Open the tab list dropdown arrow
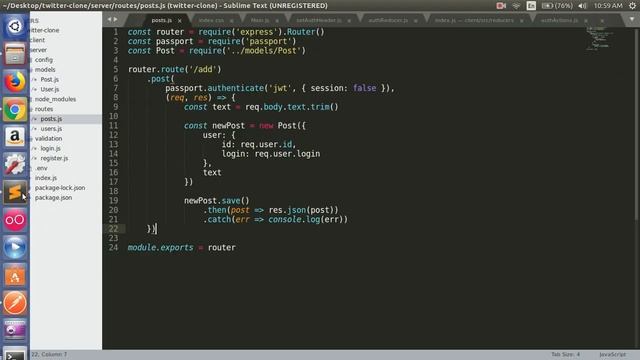This screenshot has height=360, width=640. coord(632,19)
